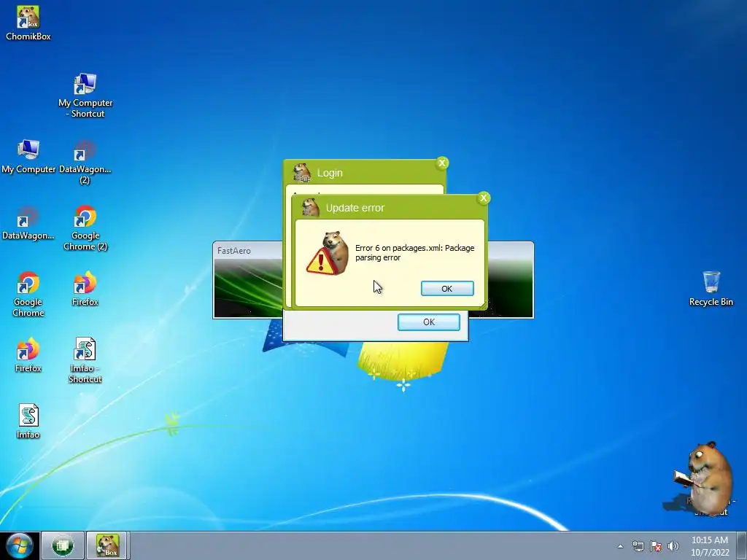Open the clock showing 10:15 AM
Image resolution: width=747 pixels, height=560 pixels.
point(709,546)
